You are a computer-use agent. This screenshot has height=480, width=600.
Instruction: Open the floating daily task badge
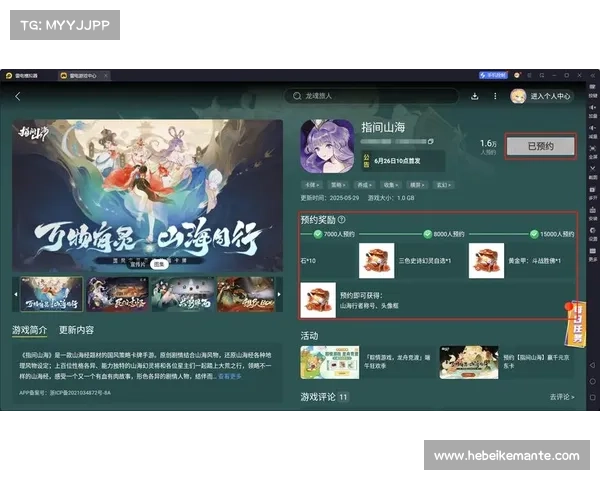(x=575, y=324)
